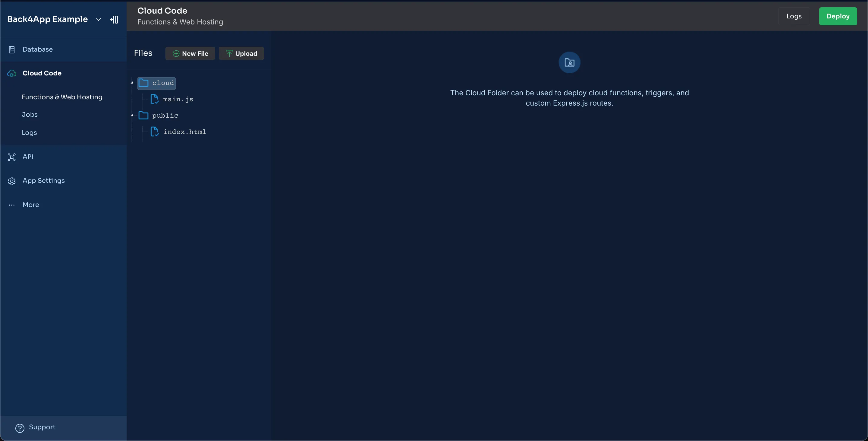Collapse the sidebar with the panel icon
This screenshot has height=441, width=868.
114,20
